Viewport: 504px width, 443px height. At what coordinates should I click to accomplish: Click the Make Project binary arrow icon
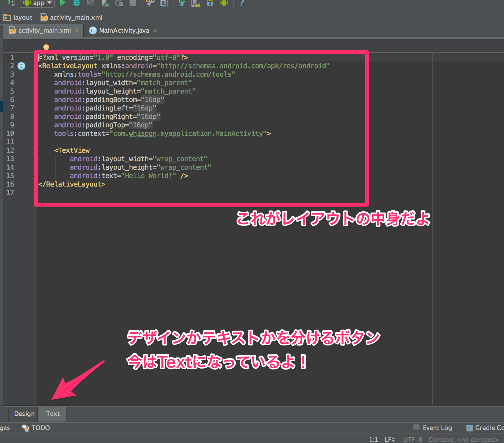[12, 3]
